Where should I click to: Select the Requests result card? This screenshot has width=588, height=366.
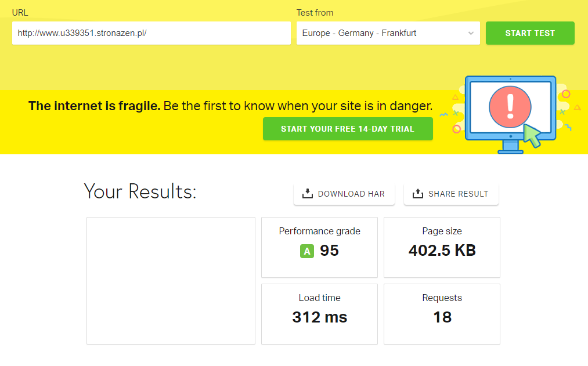pos(442,314)
